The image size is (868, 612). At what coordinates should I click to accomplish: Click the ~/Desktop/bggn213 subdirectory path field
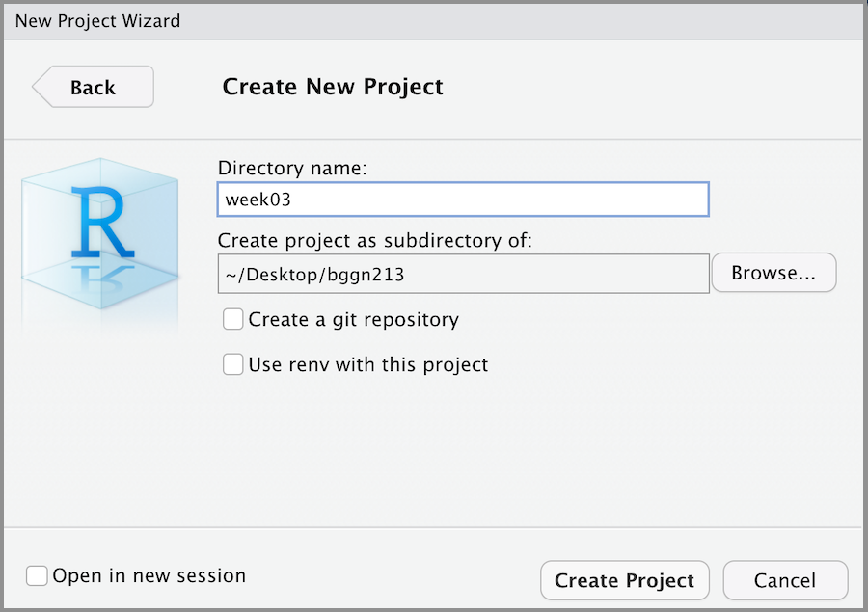[463, 274]
